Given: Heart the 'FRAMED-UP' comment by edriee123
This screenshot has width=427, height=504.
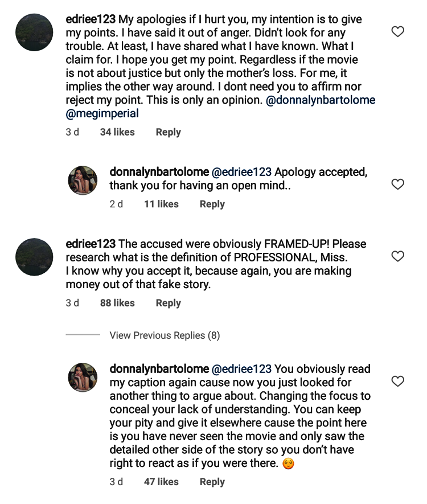Looking at the screenshot, I should coord(397,256).
